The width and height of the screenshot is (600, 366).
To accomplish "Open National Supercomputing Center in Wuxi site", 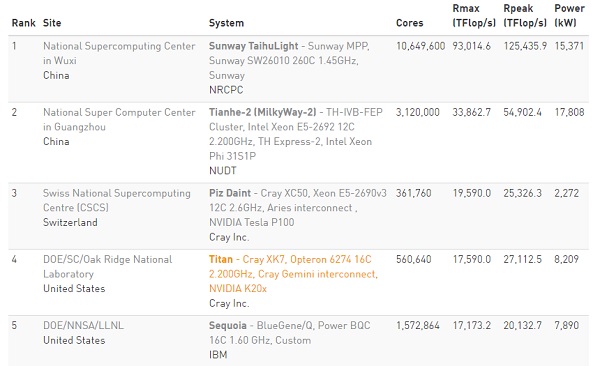I will click(119, 53).
